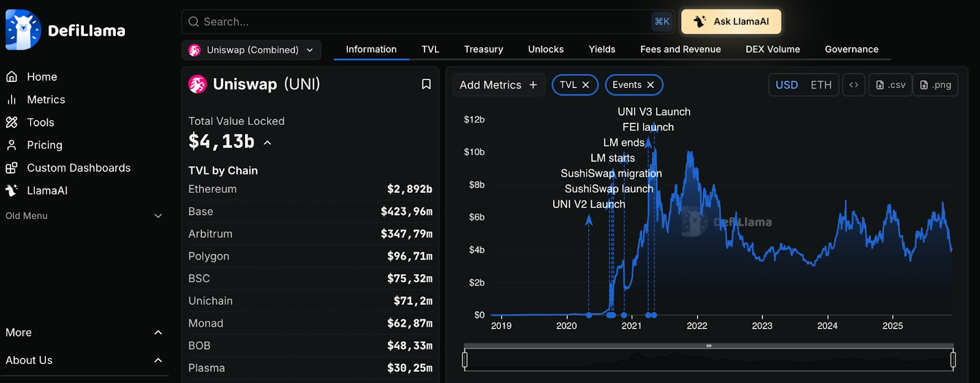This screenshot has height=383, width=980.
Task: Click the DefiLlama logo icon
Action: pos(23,30)
